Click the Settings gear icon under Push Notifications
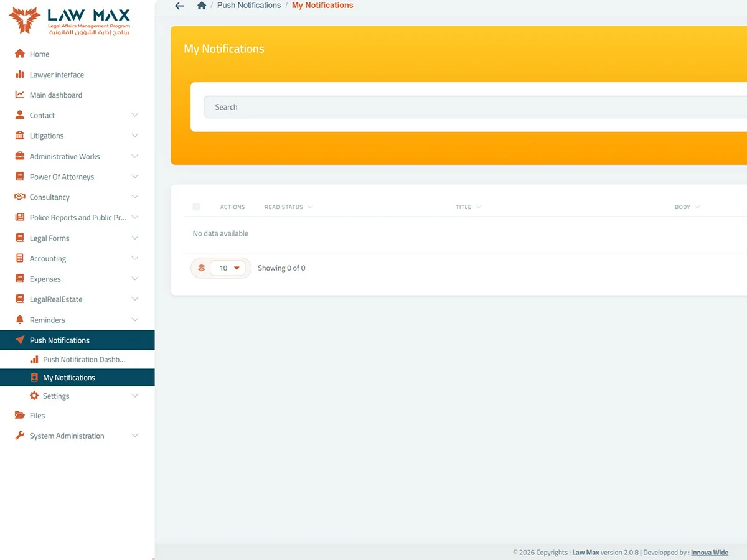 34,396
